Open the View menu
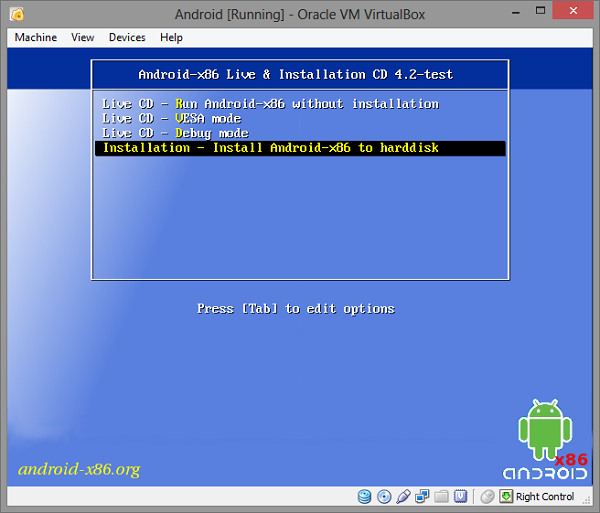This screenshot has width=600, height=513. point(82,37)
